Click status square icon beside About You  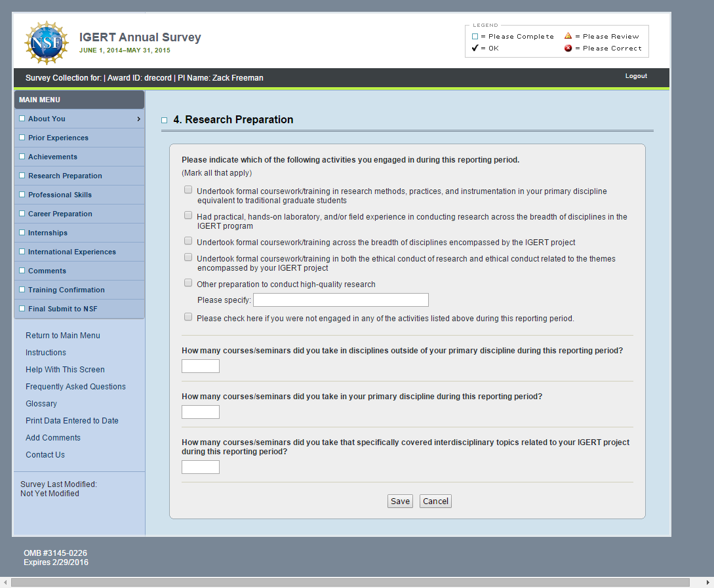click(22, 119)
